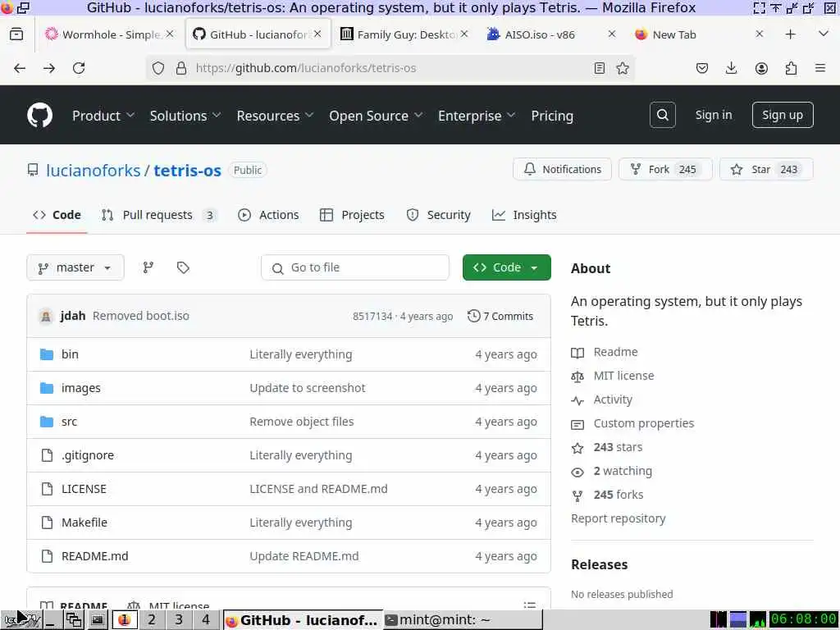The image size is (840, 630).
Task: Click the Firefox URL address bar
Action: pos(390,68)
